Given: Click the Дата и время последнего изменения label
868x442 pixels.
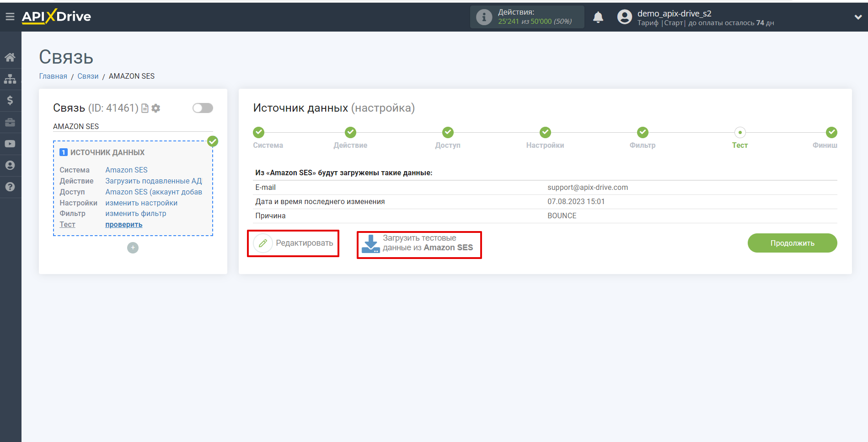Looking at the screenshot, I should tap(320, 201).
